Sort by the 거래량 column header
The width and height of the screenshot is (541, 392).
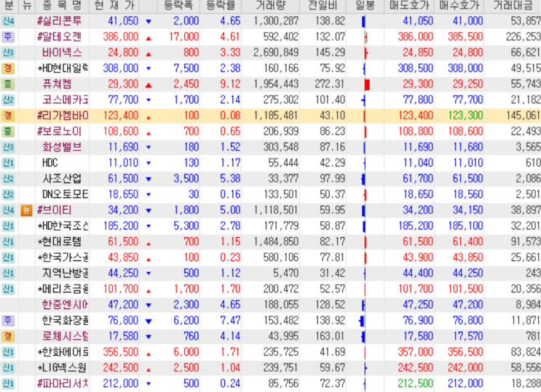pyautogui.click(x=271, y=6)
